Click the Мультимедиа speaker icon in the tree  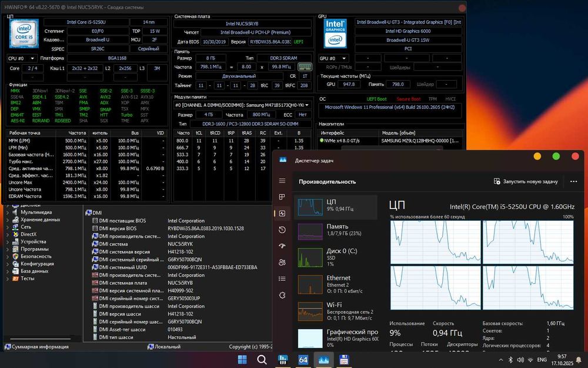coord(15,212)
